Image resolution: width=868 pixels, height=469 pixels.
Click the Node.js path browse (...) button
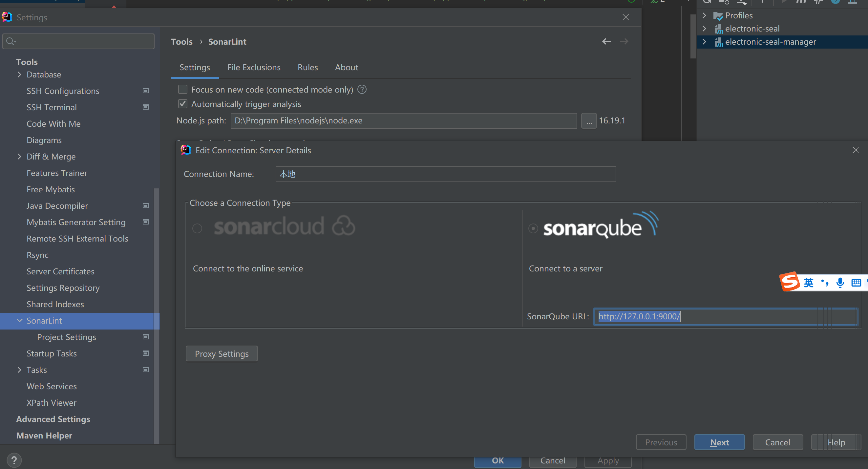589,121
